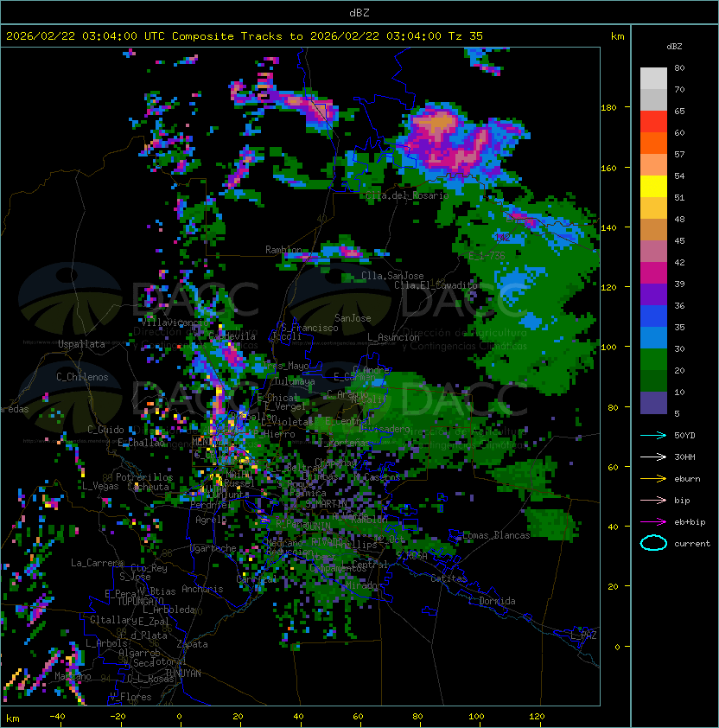Click the 'eburn' legend label
Screen dimensions: 719x728
[687, 479]
